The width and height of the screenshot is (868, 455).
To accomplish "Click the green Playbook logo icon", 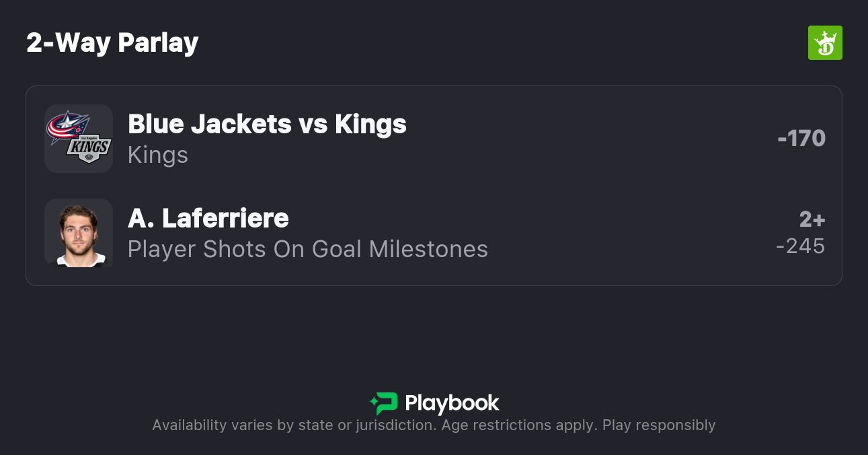I will click(384, 403).
